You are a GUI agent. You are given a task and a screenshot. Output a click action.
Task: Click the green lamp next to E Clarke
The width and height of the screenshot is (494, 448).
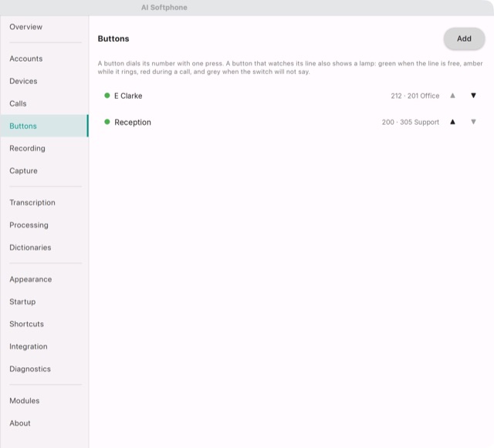(107, 96)
